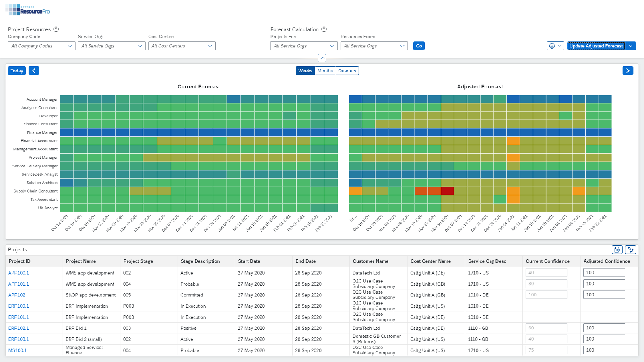The image size is (644, 362).
Task: Click the ResourcePro logo
Action: (28, 10)
